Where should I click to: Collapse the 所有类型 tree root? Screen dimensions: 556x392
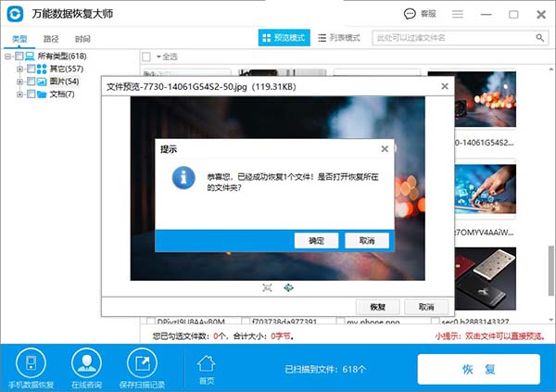7,57
